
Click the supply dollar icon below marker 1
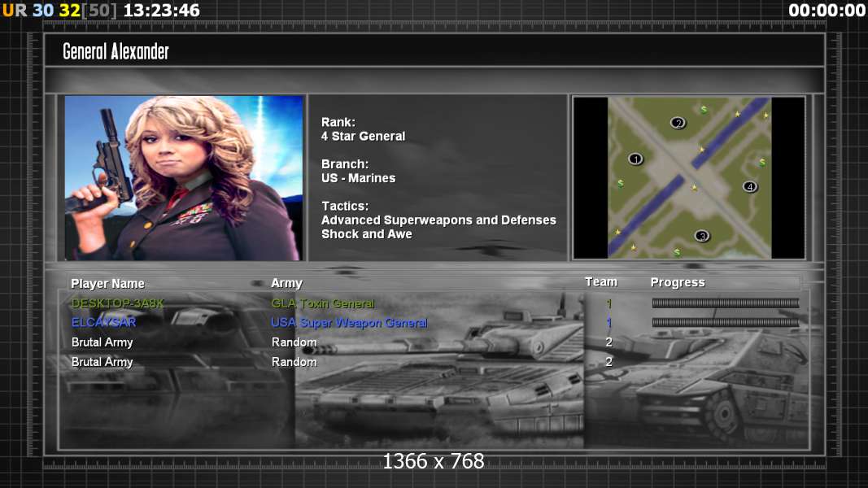621,183
